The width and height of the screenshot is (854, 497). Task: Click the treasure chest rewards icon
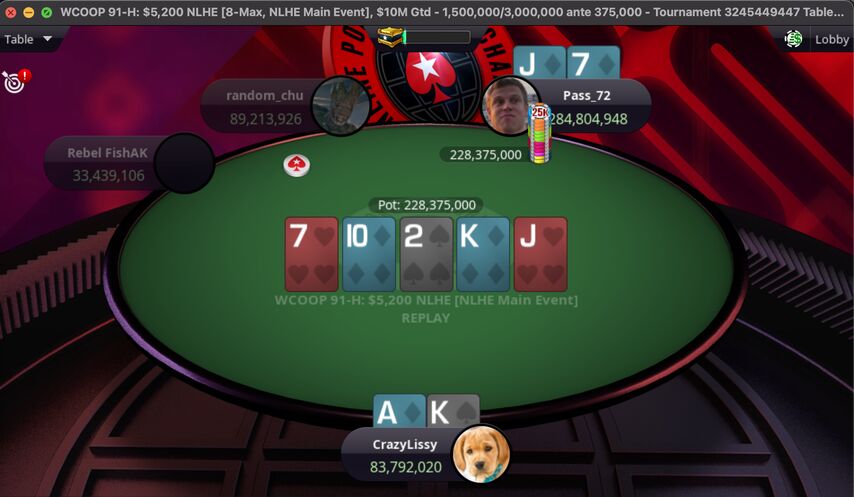(x=391, y=37)
